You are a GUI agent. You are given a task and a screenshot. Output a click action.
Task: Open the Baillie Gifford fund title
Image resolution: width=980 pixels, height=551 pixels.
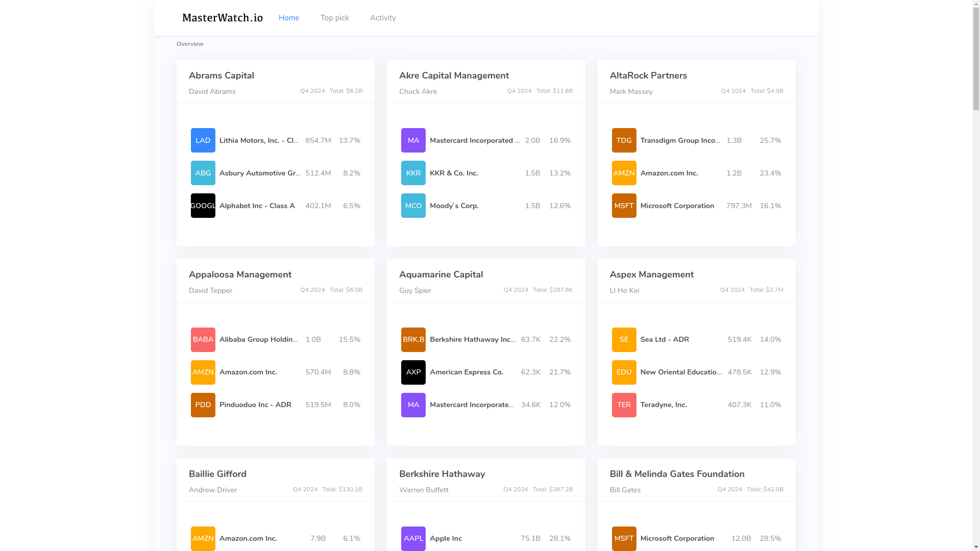[217, 474]
